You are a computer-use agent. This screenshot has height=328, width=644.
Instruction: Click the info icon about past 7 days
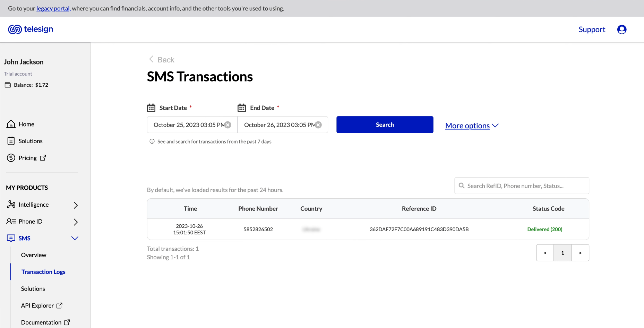152,141
